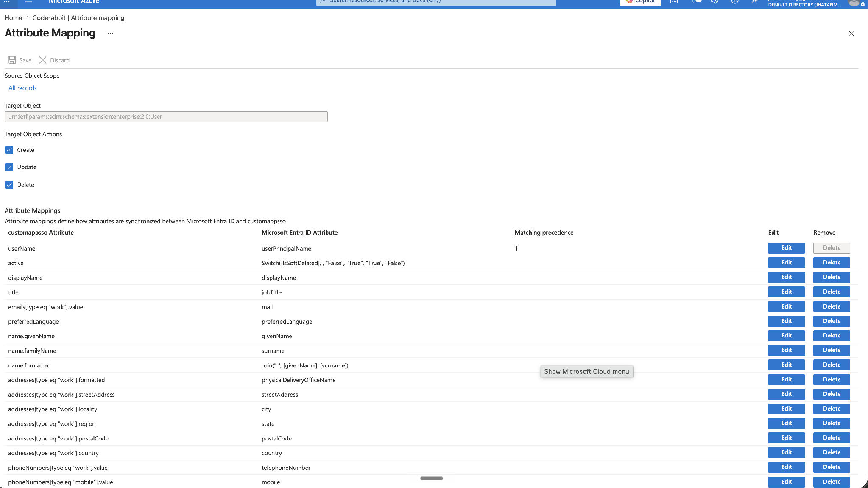Select the Switch([IsSoftDeleted]...) expression
This screenshot has width=868, height=488.
click(x=333, y=263)
